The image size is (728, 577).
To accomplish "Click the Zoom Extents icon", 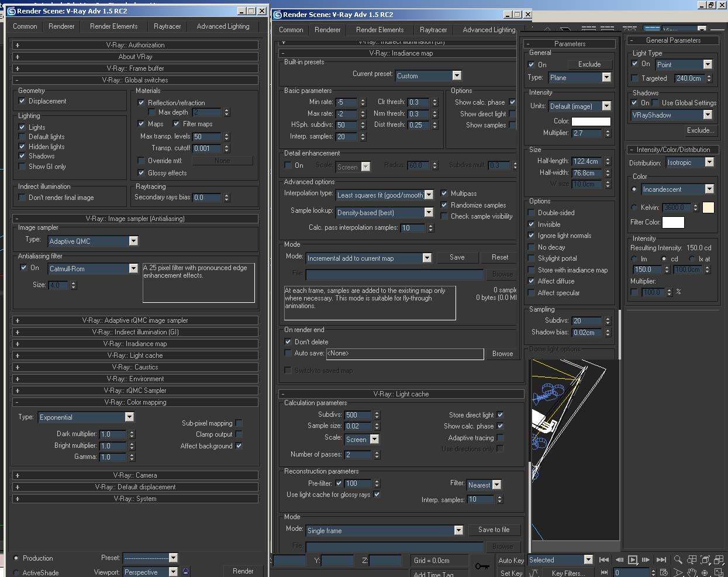I will 706,560.
